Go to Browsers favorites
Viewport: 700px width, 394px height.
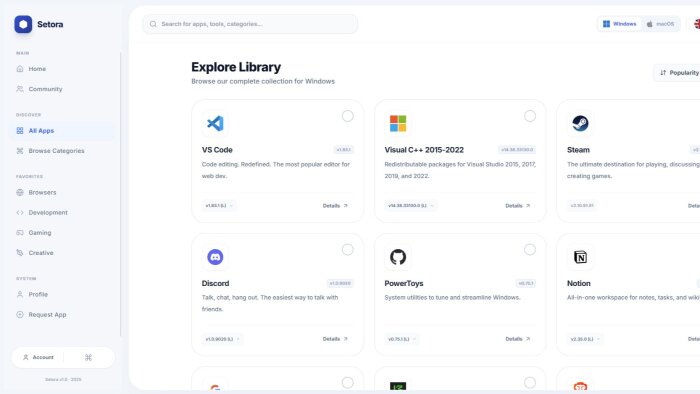(x=62, y=192)
